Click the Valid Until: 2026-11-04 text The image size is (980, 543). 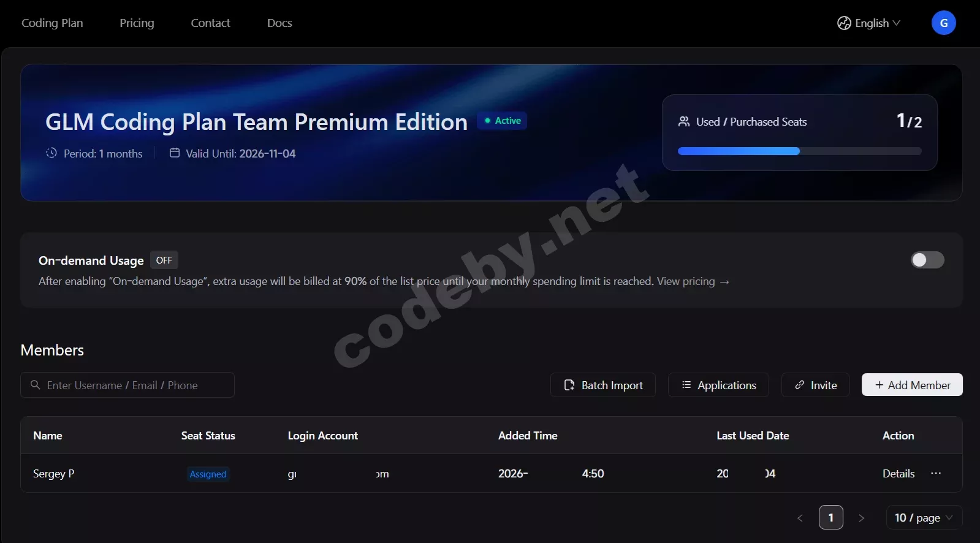(x=240, y=153)
